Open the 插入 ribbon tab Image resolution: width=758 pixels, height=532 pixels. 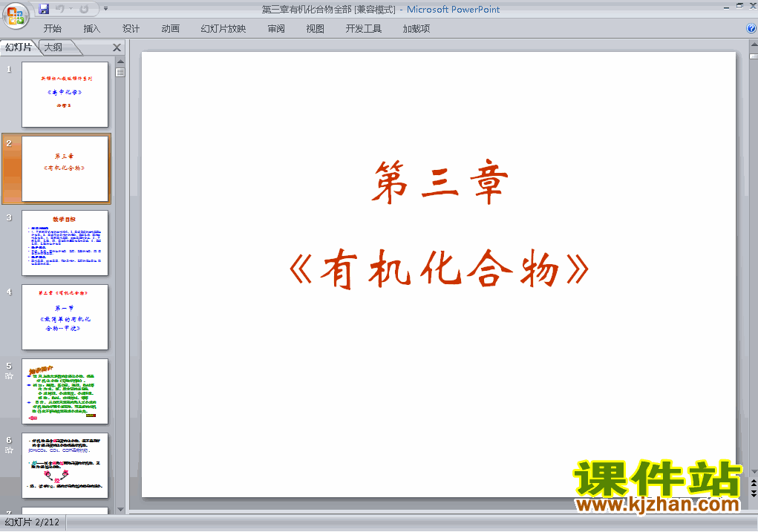pyautogui.click(x=92, y=28)
